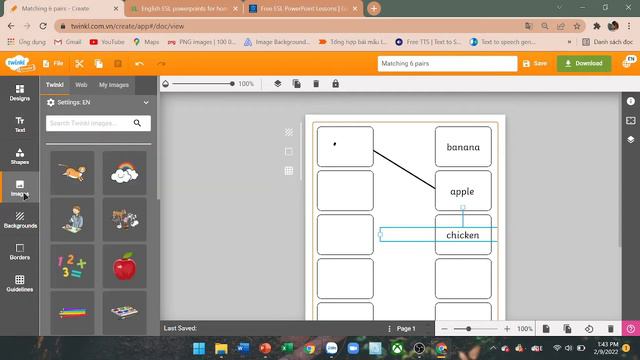Switch to the Web images tab
Image resolution: width=640 pixels, height=360 pixels.
(81, 85)
